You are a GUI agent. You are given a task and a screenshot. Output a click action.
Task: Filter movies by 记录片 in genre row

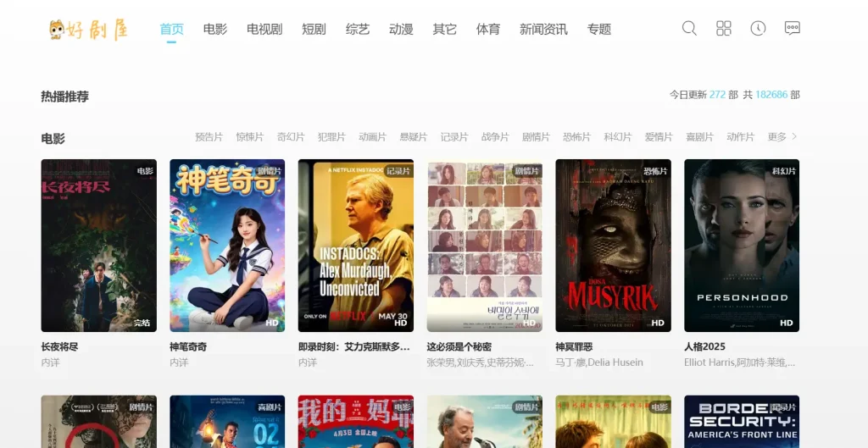(x=454, y=137)
